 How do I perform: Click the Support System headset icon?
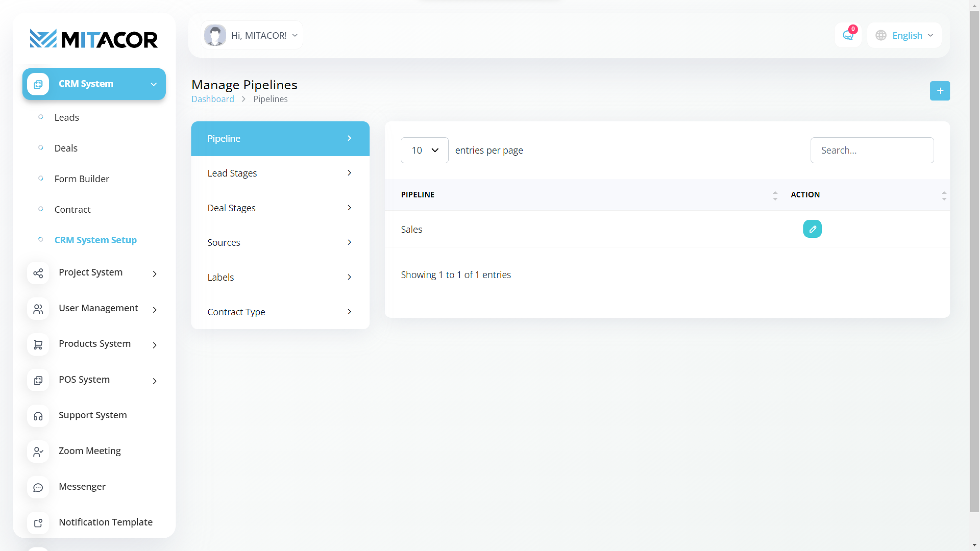pyautogui.click(x=38, y=416)
